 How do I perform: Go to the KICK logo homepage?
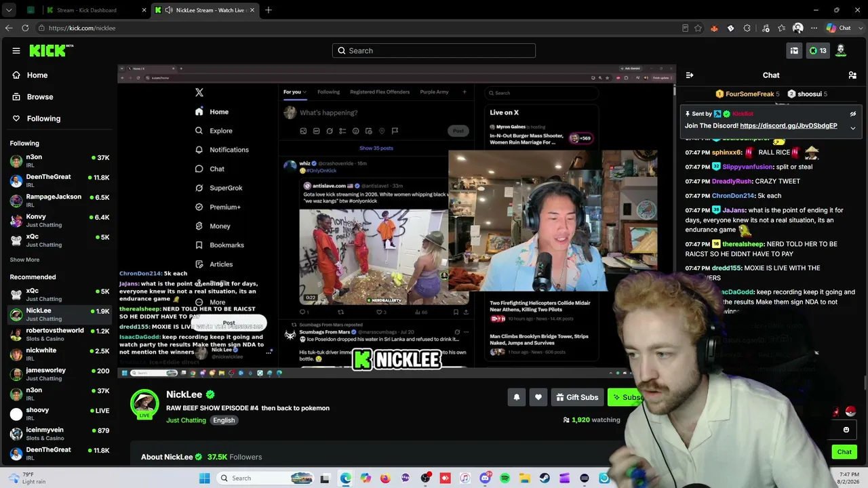[x=52, y=51]
